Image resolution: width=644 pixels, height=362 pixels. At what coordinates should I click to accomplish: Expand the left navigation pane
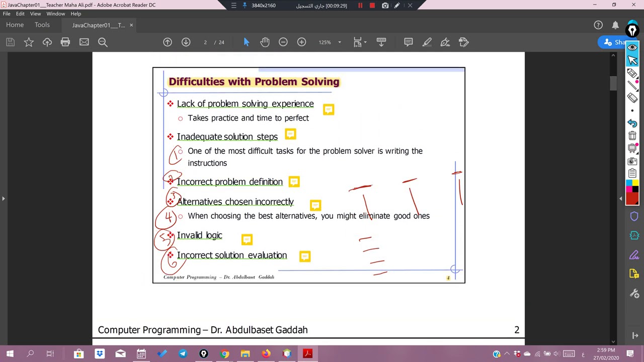pos(3,199)
